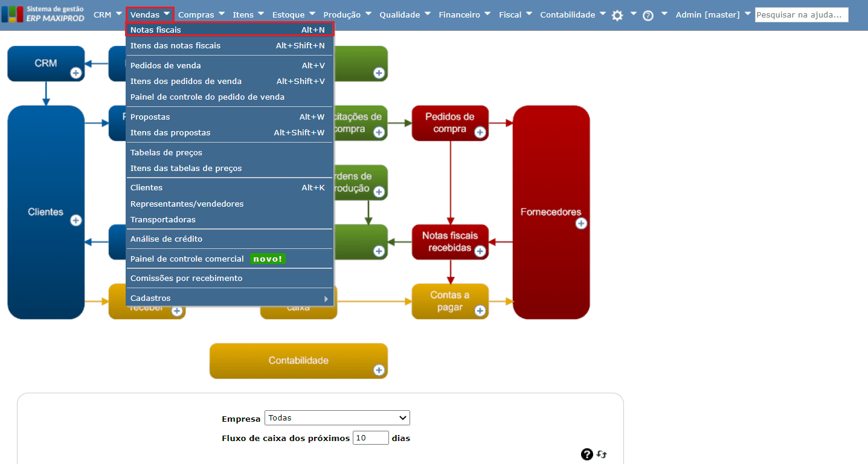The image size is (868, 464).
Task: Click the refresh icon near the cash flow panel
Action: coord(602,454)
